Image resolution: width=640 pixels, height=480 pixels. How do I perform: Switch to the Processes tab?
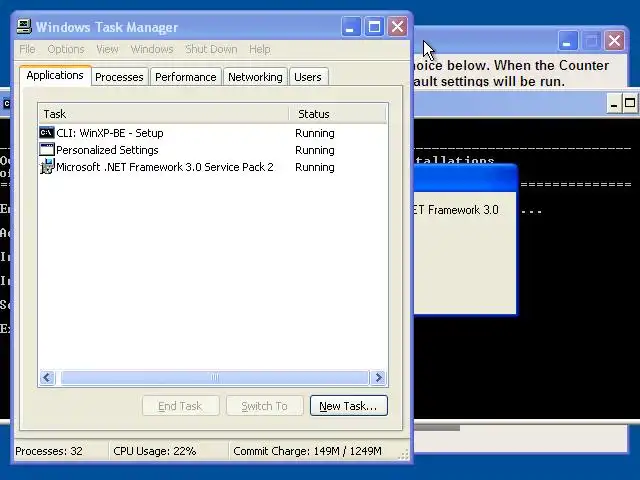click(x=119, y=77)
